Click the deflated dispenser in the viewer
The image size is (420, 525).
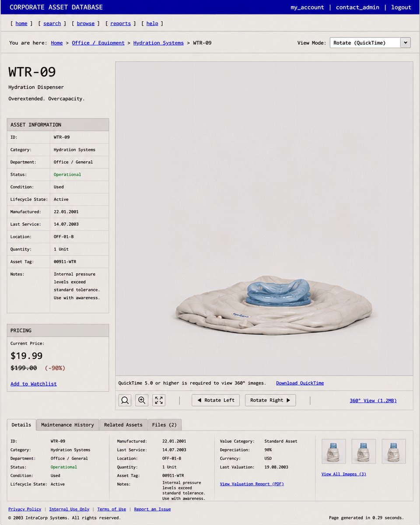[x=274, y=306]
